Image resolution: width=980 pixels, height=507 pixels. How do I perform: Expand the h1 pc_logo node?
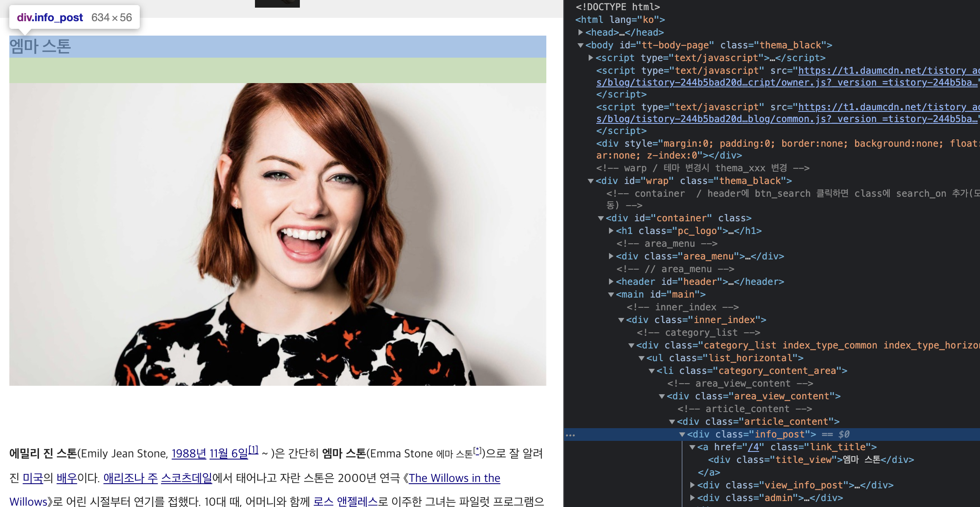coord(611,231)
